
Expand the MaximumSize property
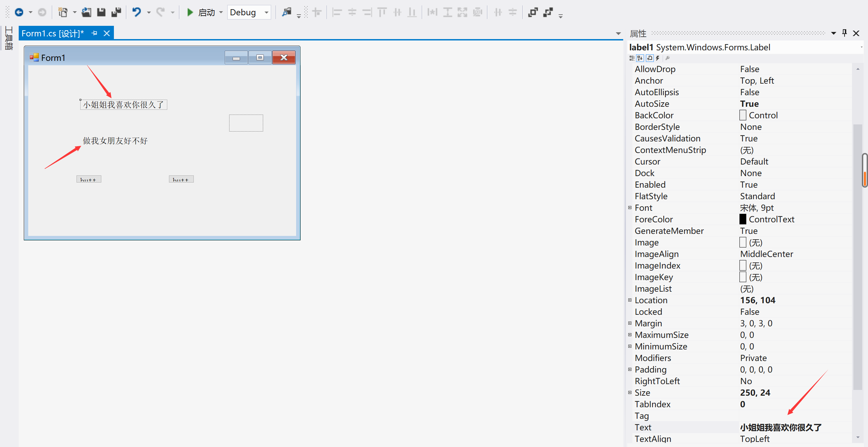coord(630,335)
